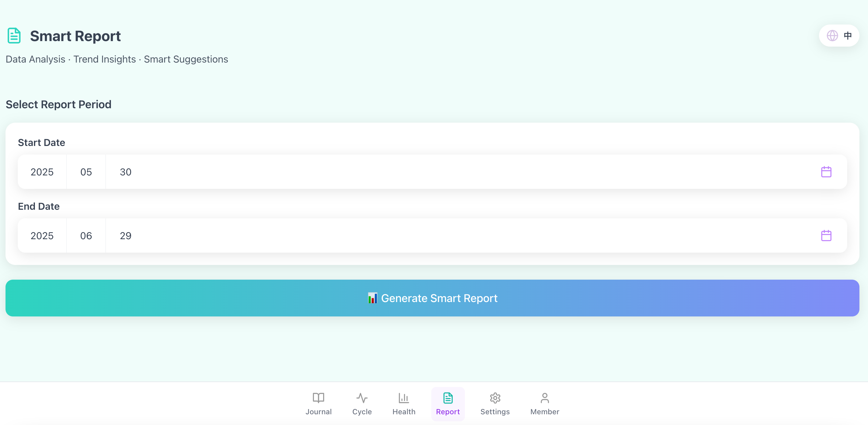Click the chart emoji on Generate button

(x=372, y=298)
